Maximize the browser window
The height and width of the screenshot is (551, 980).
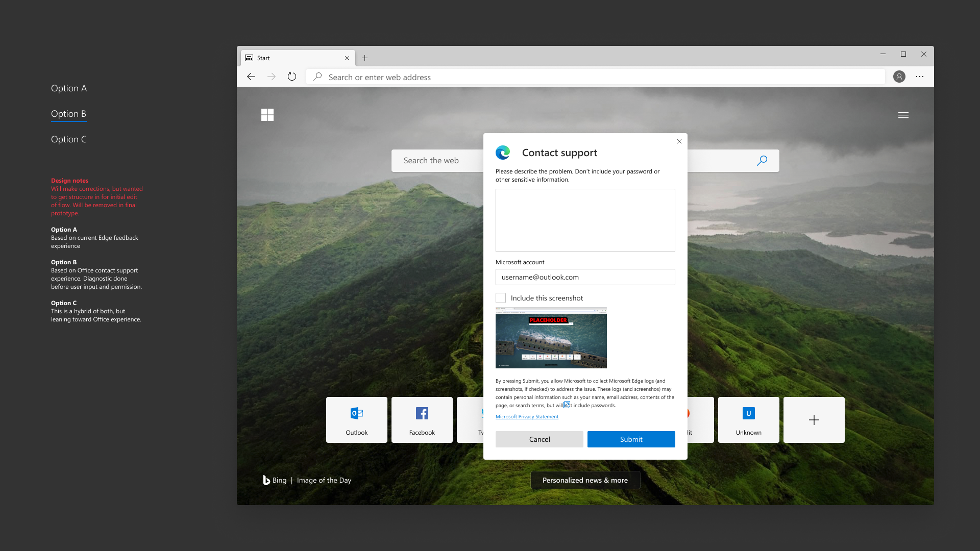coord(903,54)
